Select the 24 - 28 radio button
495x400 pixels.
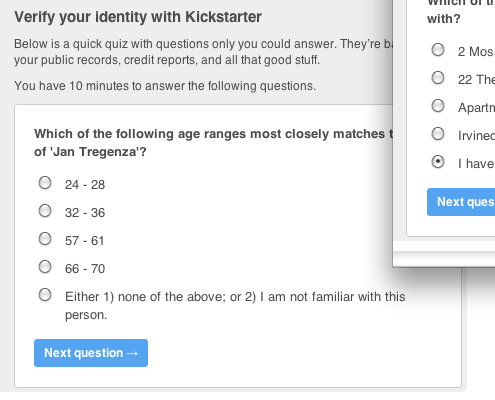(x=45, y=183)
